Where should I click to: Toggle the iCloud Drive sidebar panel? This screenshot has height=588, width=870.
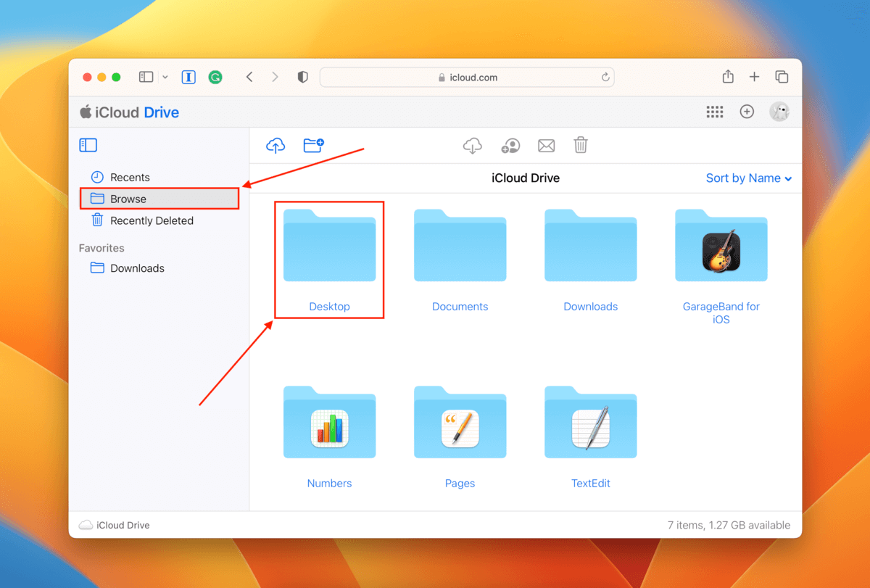click(88, 146)
